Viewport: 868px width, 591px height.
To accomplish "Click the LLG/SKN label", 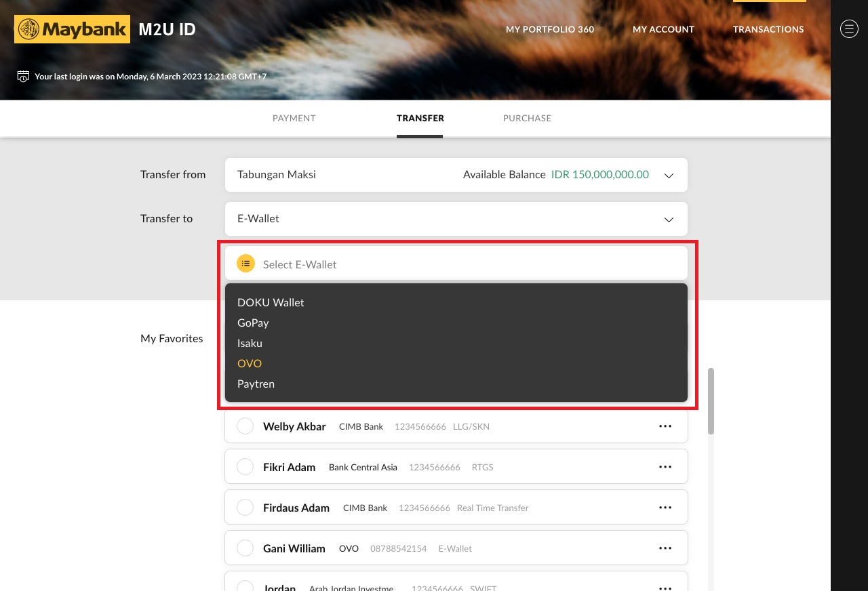I will pyautogui.click(x=471, y=426).
